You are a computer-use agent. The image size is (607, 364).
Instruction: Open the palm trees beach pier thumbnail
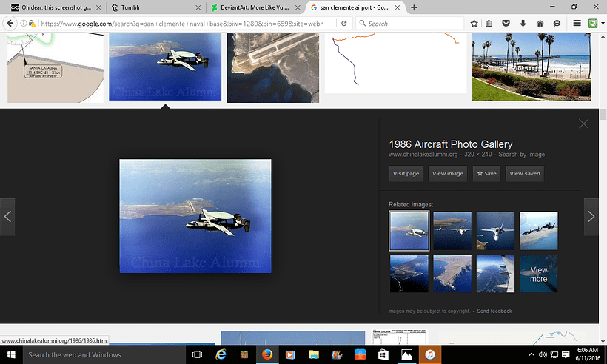click(531, 67)
